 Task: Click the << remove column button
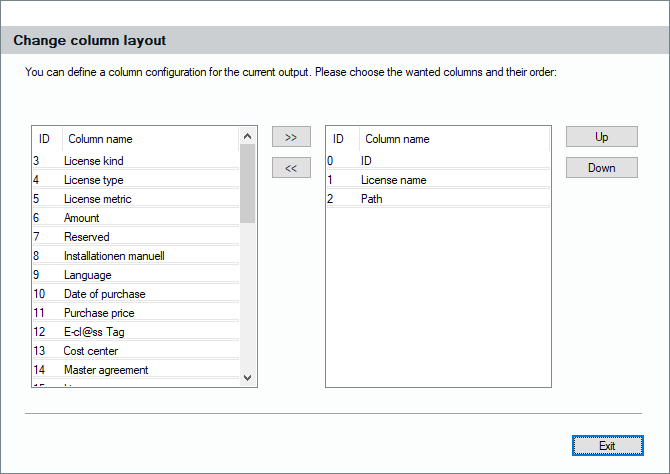coord(291,168)
